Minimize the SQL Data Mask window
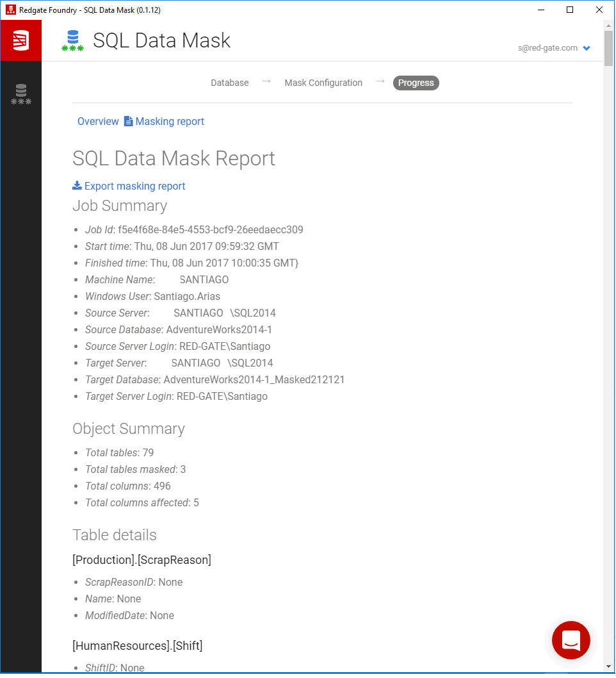The width and height of the screenshot is (616, 678). tap(540, 10)
